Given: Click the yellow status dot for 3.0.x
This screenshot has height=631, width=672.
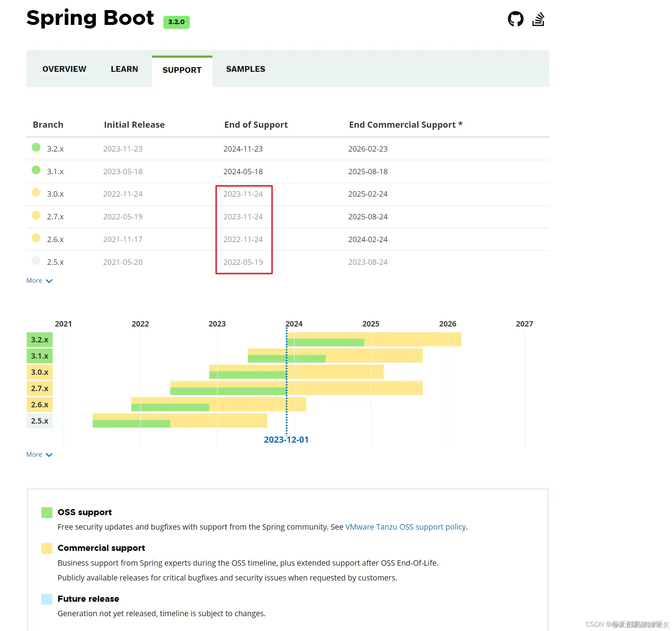Looking at the screenshot, I should (x=36, y=192).
